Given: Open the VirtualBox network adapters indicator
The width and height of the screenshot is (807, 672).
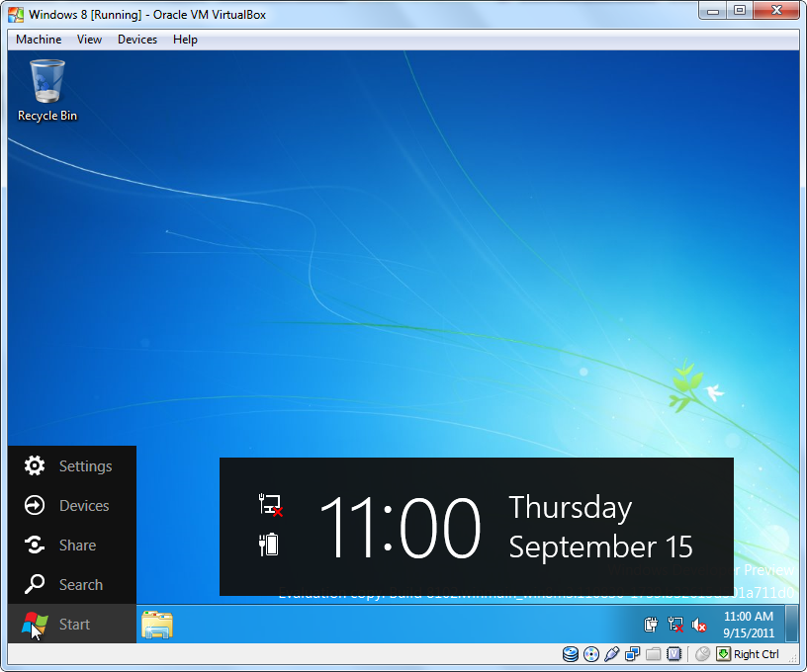Looking at the screenshot, I should click(633, 654).
